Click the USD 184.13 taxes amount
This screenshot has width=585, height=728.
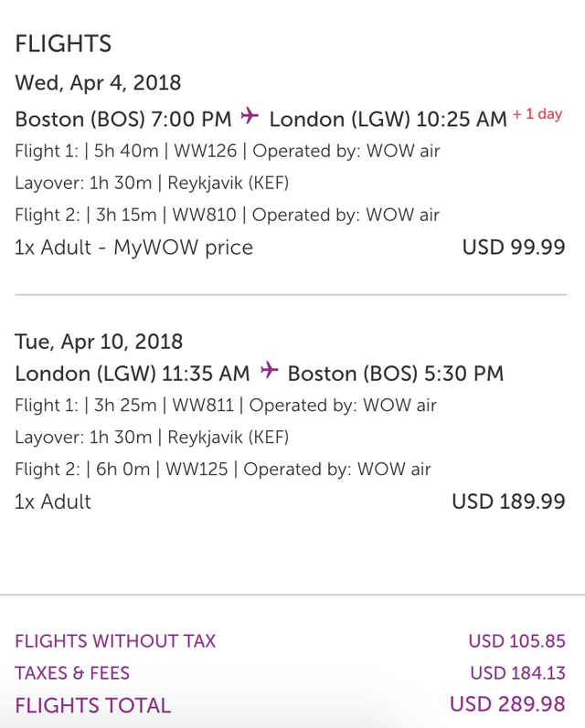coord(517,673)
